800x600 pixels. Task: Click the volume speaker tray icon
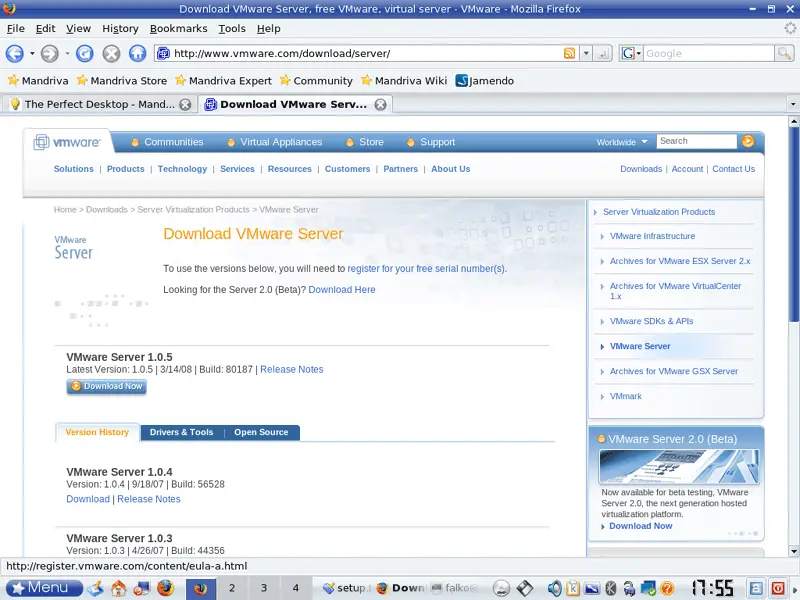point(554,588)
